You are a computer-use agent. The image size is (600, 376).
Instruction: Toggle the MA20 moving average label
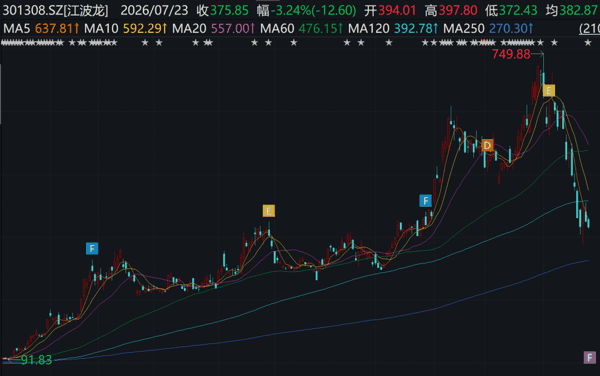[189, 28]
